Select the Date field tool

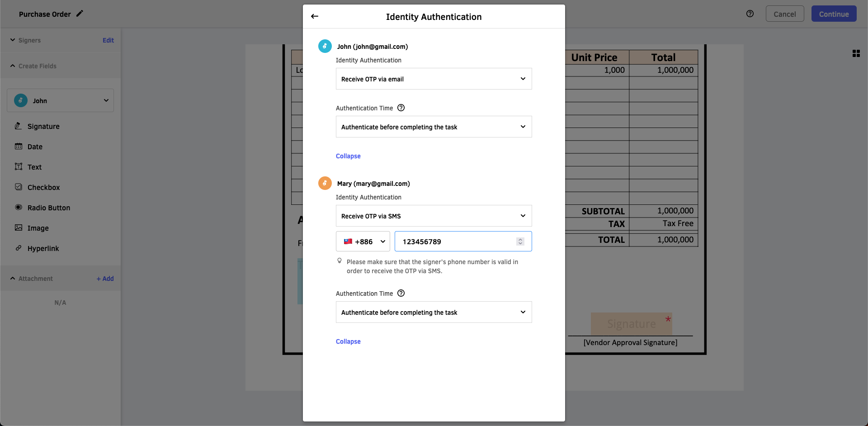coord(35,147)
